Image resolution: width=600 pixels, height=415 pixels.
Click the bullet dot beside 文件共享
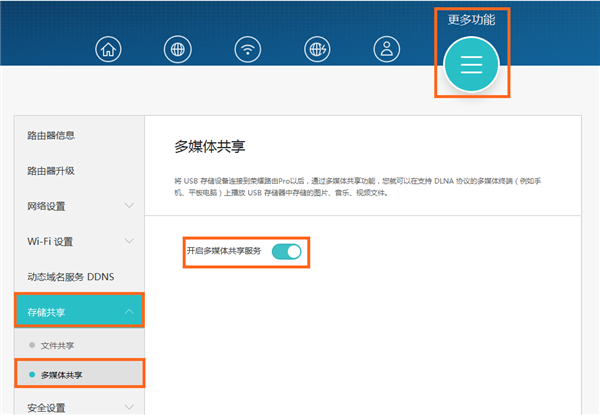coord(32,345)
